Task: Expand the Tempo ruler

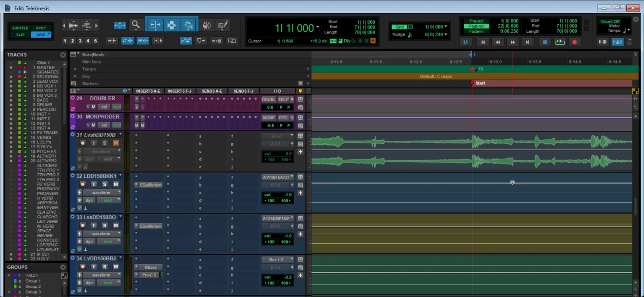Action: click(x=75, y=69)
